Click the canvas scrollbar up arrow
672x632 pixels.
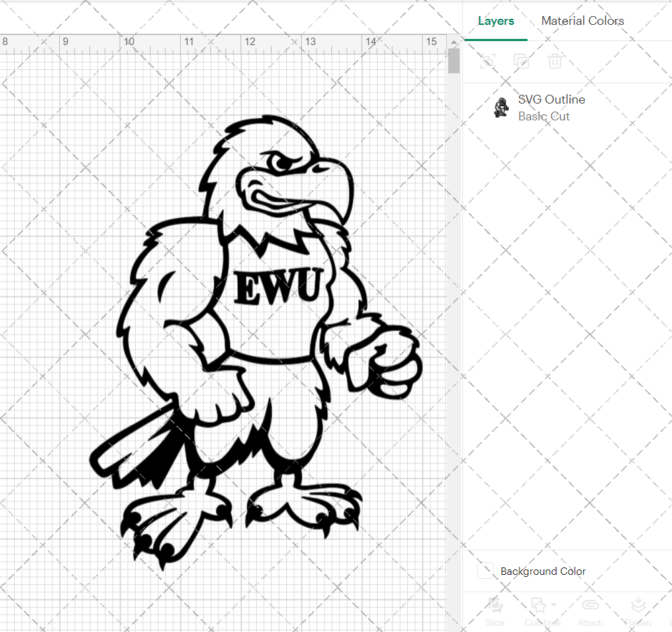(x=454, y=42)
